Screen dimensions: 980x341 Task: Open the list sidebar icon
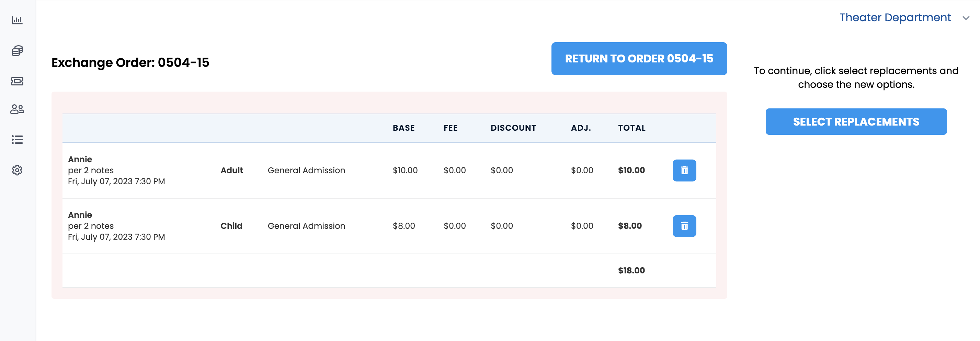point(17,140)
